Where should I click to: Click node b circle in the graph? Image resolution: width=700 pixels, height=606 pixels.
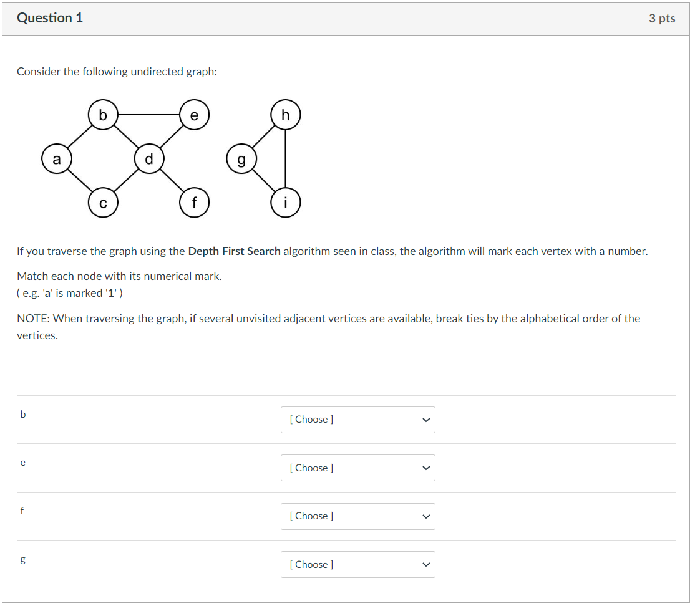(103, 115)
